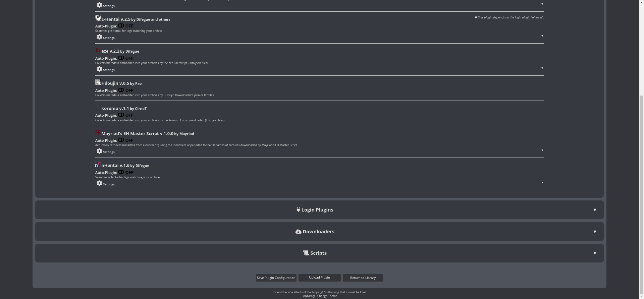
Task: Open the Login Plugins section heading
Action: click(317, 210)
